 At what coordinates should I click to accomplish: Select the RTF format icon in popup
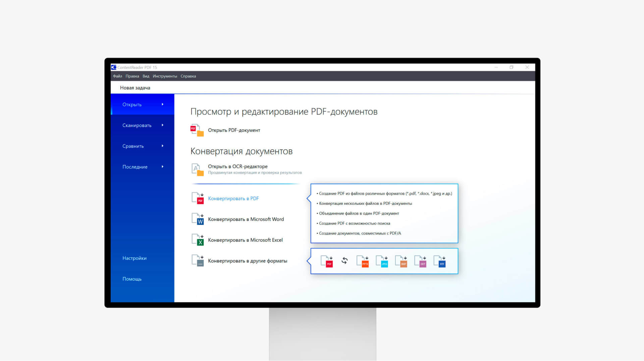(440, 261)
